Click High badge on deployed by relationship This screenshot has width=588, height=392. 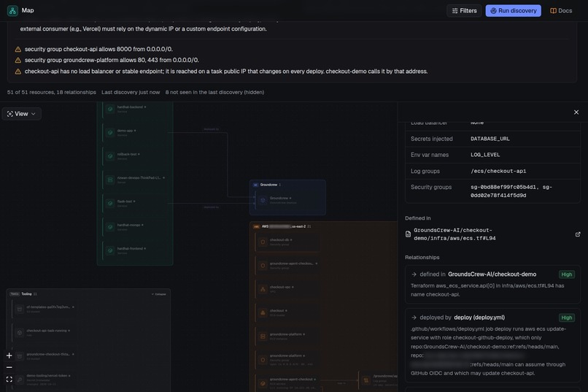(566, 318)
